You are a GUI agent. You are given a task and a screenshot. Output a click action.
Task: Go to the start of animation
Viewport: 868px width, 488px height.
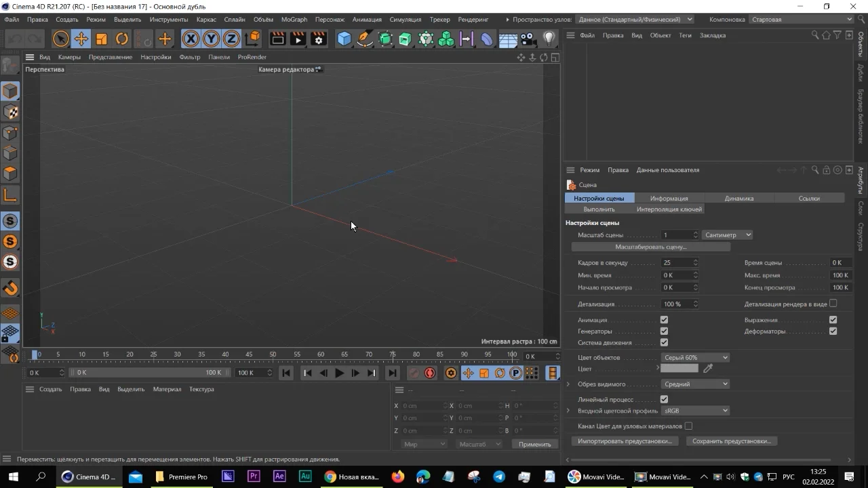pyautogui.click(x=286, y=373)
